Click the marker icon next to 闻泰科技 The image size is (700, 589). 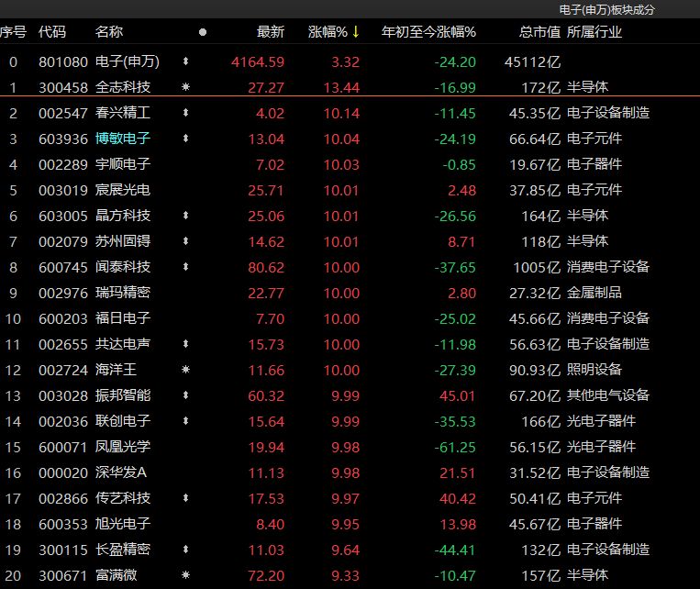[x=186, y=267]
